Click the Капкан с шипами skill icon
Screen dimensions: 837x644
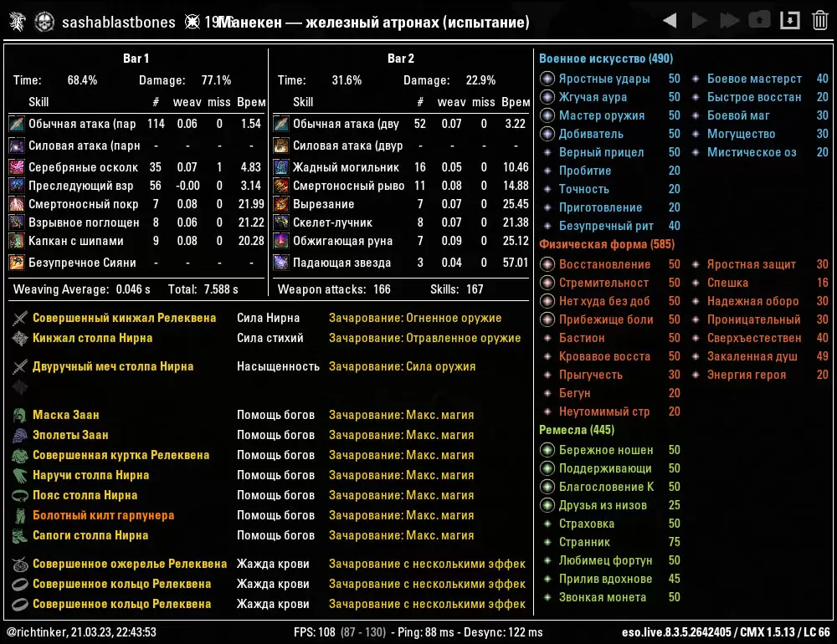17,241
